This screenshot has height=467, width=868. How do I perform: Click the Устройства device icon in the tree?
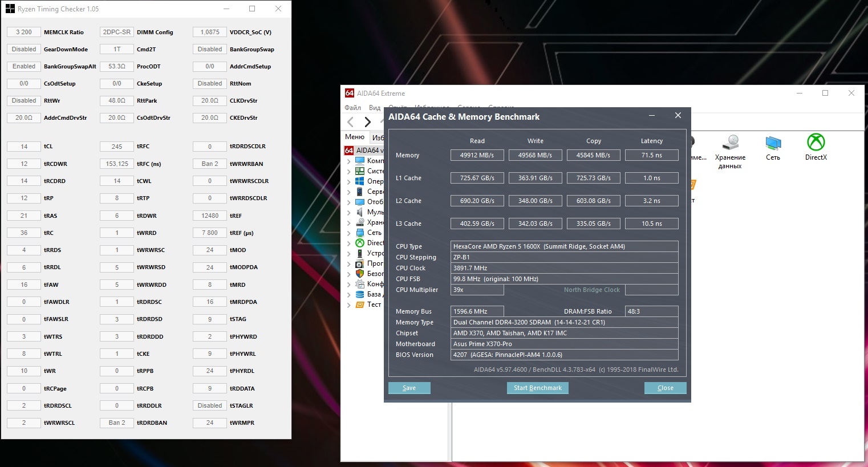[360, 253]
